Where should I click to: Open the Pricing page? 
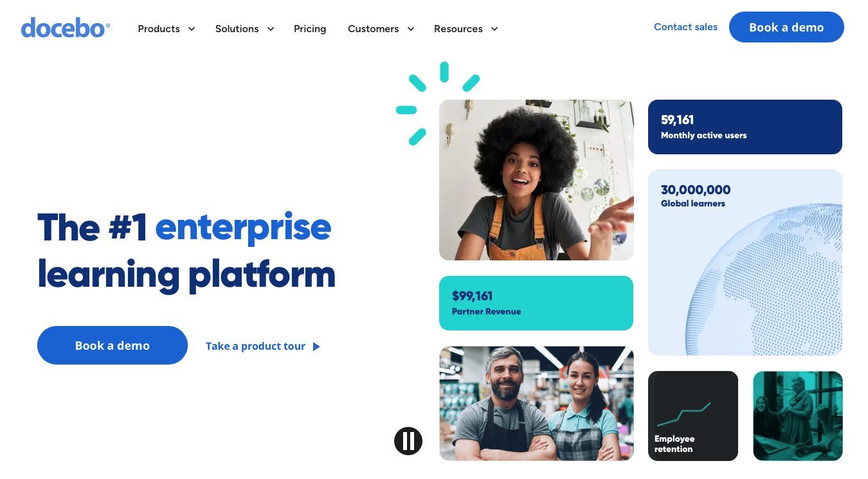coord(310,29)
